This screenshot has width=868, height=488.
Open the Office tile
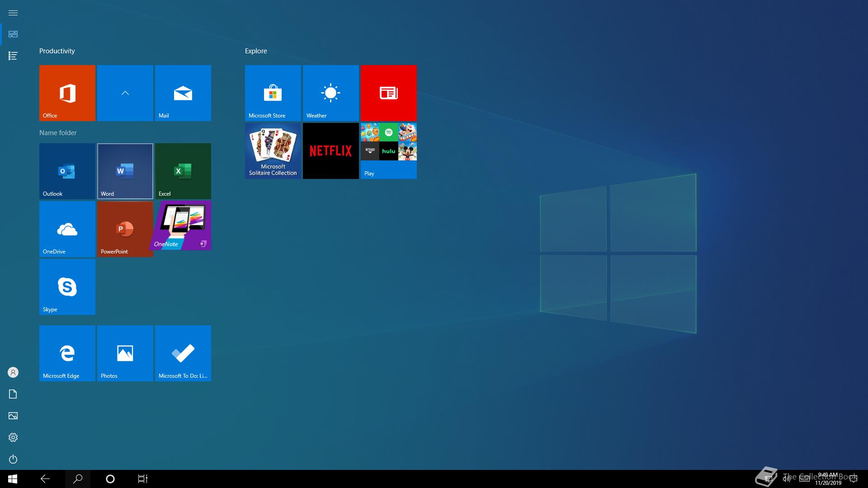point(67,93)
